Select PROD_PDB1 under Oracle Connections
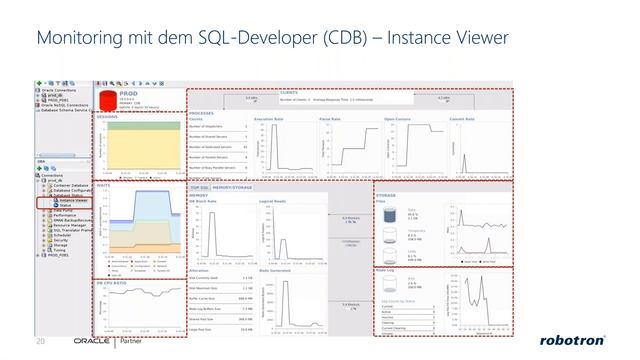Viewport: 640px width, 360px height. (x=58, y=100)
